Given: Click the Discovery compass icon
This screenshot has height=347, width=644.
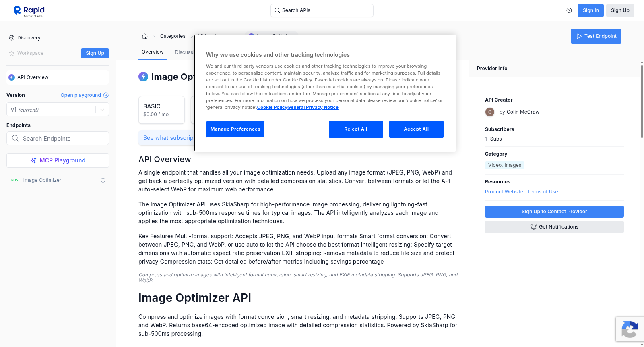Looking at the screenshot, I should pos(12,38).
